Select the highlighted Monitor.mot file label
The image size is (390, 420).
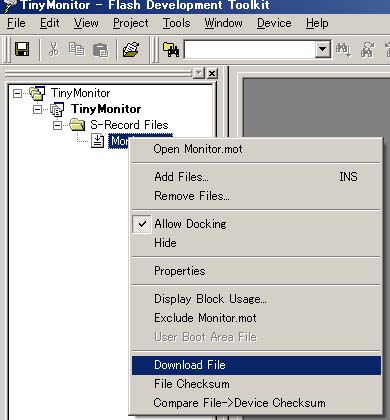[119, 141]
